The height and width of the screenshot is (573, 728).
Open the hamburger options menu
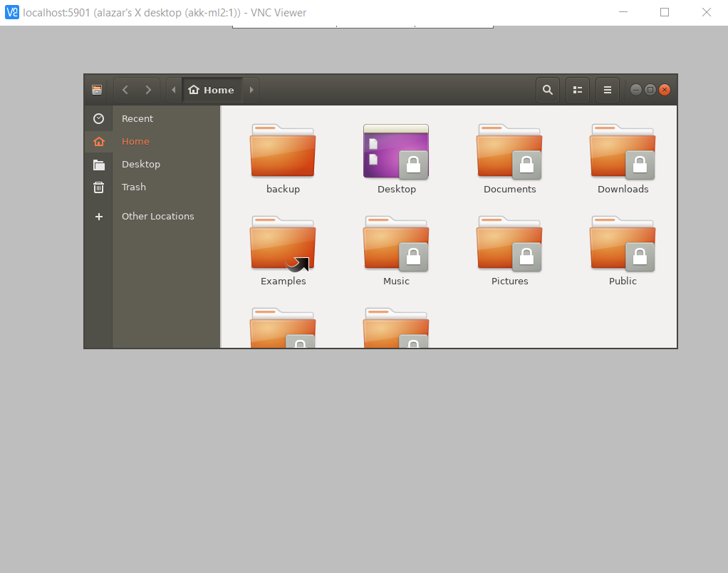(x=608, y=90)
